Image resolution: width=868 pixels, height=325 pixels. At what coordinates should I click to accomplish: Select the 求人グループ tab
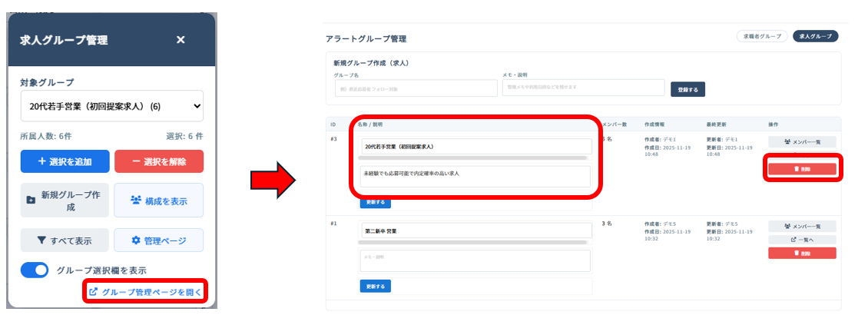(x=815, y=36)
